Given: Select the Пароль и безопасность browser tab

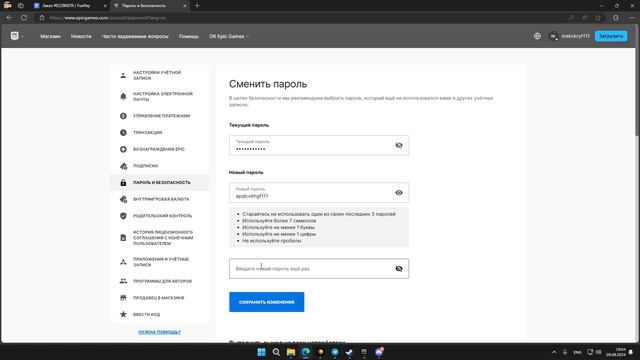Looking at the screenshot, I should coord(149,6).
